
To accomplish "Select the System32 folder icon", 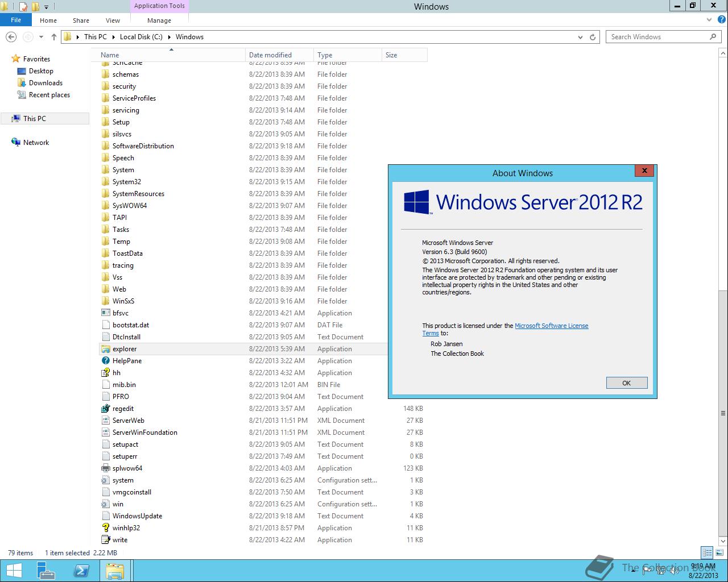I will [105, 182].
